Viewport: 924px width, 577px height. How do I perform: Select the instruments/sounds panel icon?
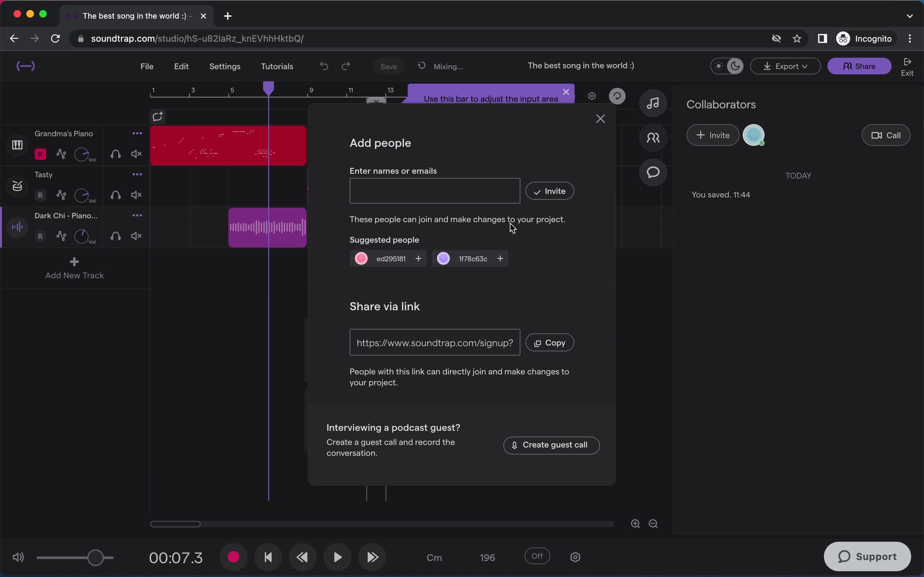(653, 103)
